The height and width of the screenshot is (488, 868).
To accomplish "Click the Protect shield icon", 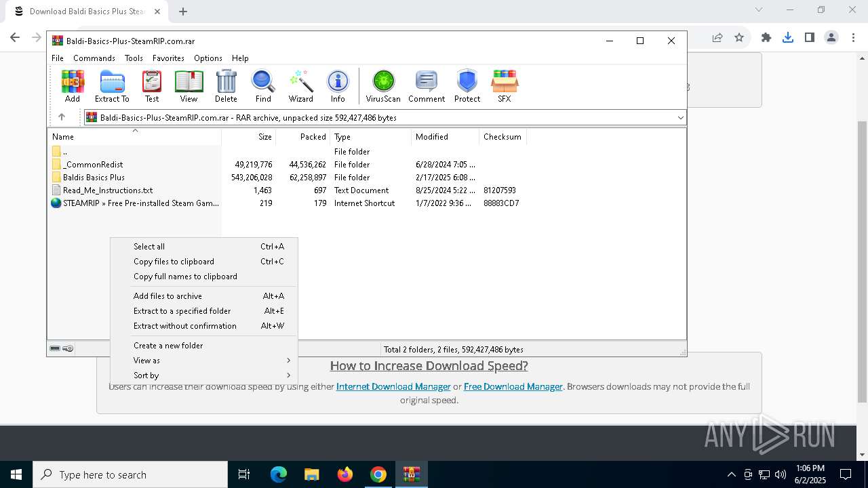I will [467, 86].
